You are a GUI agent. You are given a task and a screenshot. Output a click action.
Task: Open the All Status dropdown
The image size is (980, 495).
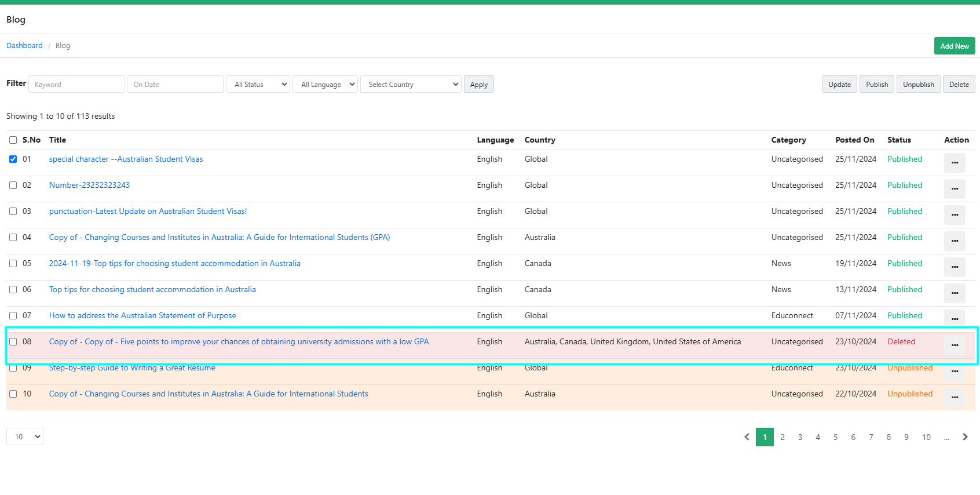click(258, 85)
